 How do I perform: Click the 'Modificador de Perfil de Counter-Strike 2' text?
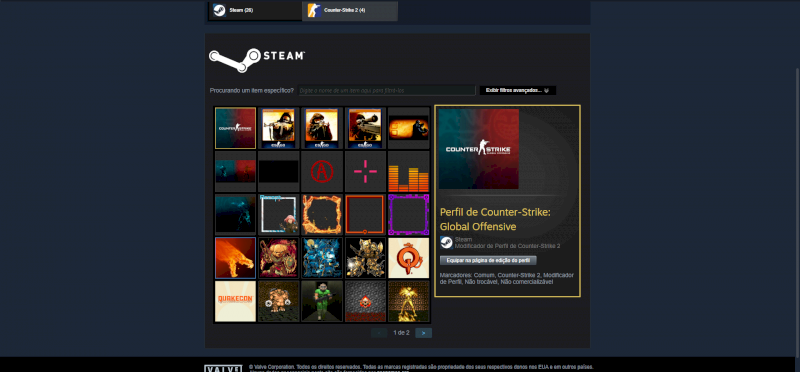click(507, 246)
